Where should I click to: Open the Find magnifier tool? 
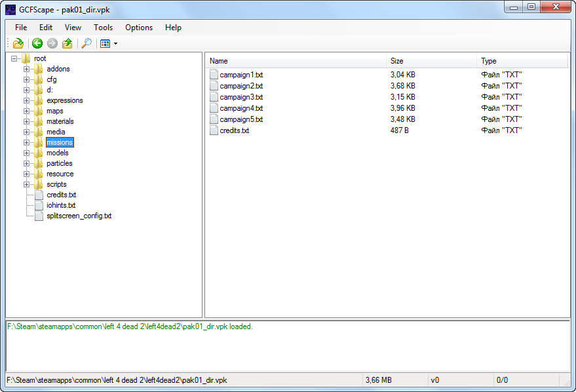(86, 43)
